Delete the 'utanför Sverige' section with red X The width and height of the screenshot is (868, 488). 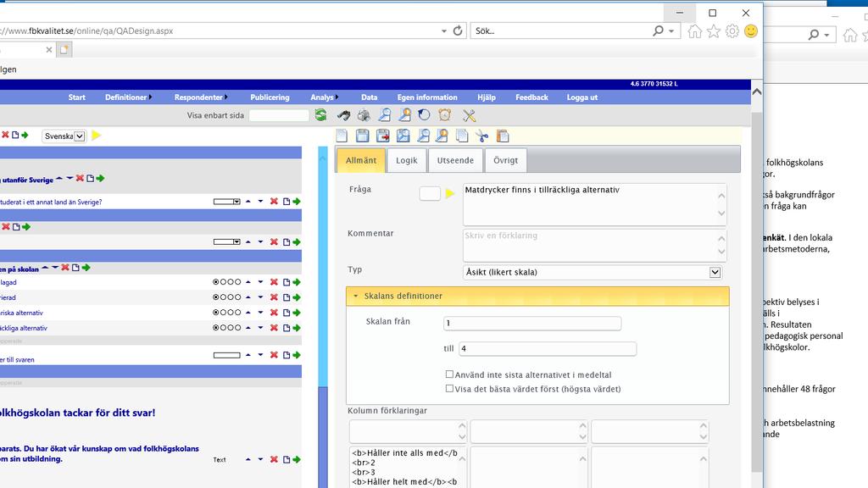coord(80,178)
